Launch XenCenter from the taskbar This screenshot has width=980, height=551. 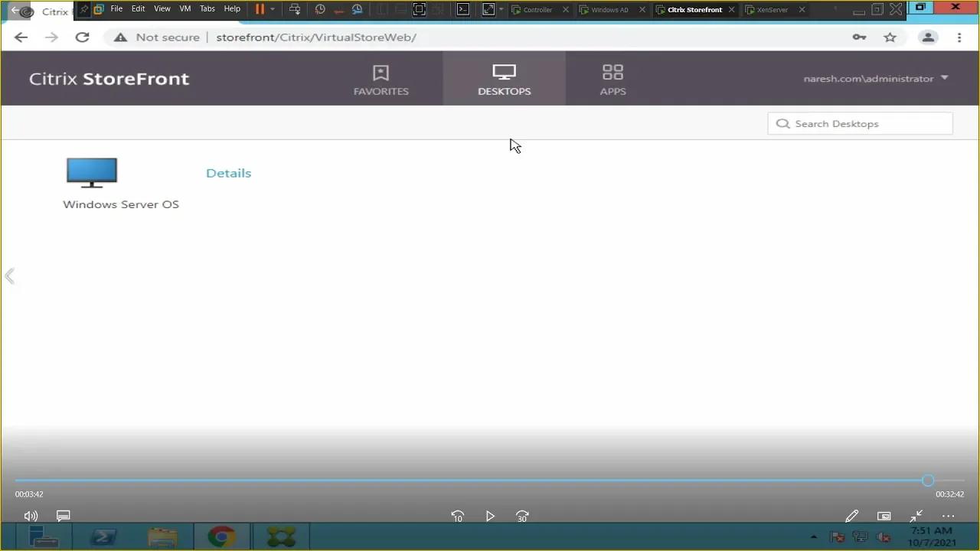point(280,536)
